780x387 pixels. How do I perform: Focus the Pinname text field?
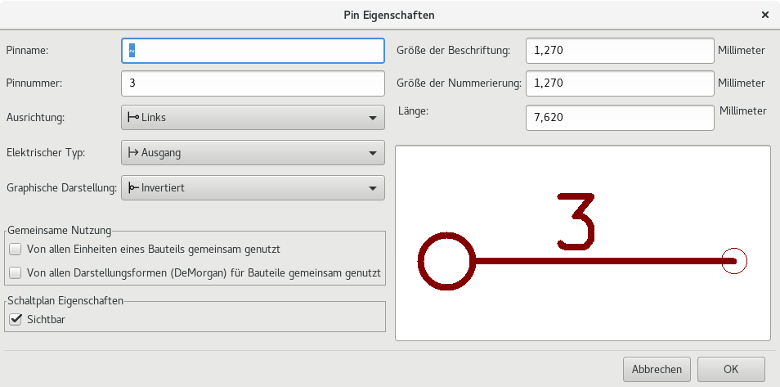point(253,51)
